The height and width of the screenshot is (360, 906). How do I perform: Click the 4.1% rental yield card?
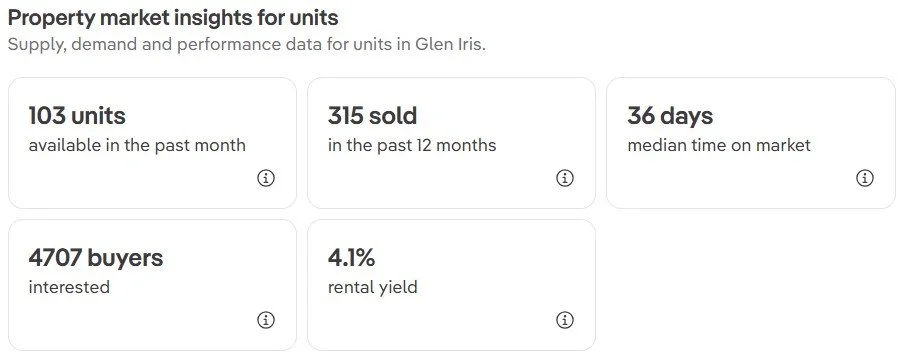pos(451,285)
